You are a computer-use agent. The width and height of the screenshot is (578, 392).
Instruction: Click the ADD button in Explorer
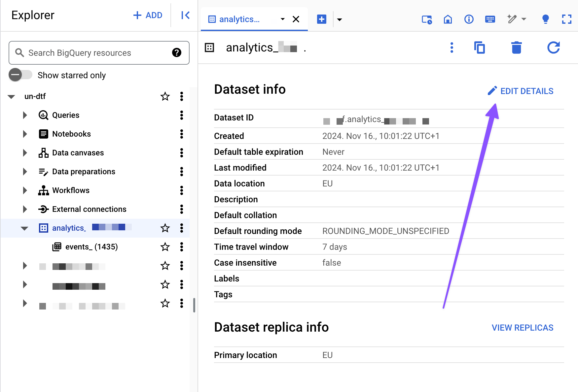coord(148,15)
